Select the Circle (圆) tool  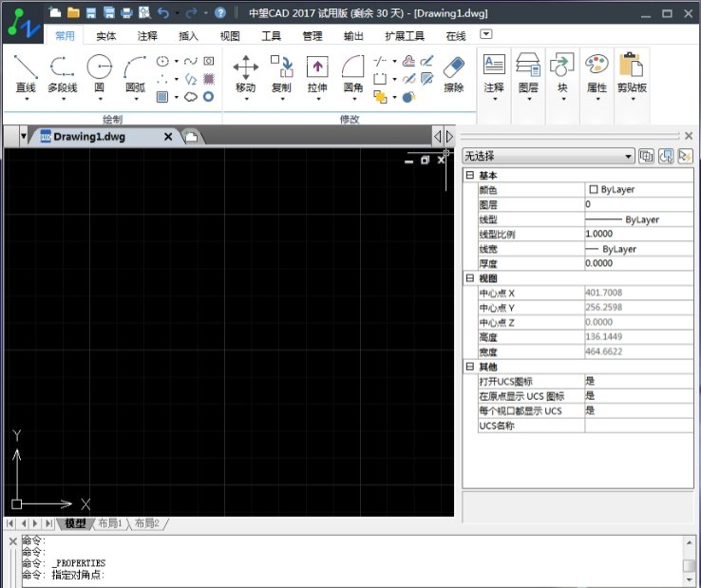(x=99, y=74)
